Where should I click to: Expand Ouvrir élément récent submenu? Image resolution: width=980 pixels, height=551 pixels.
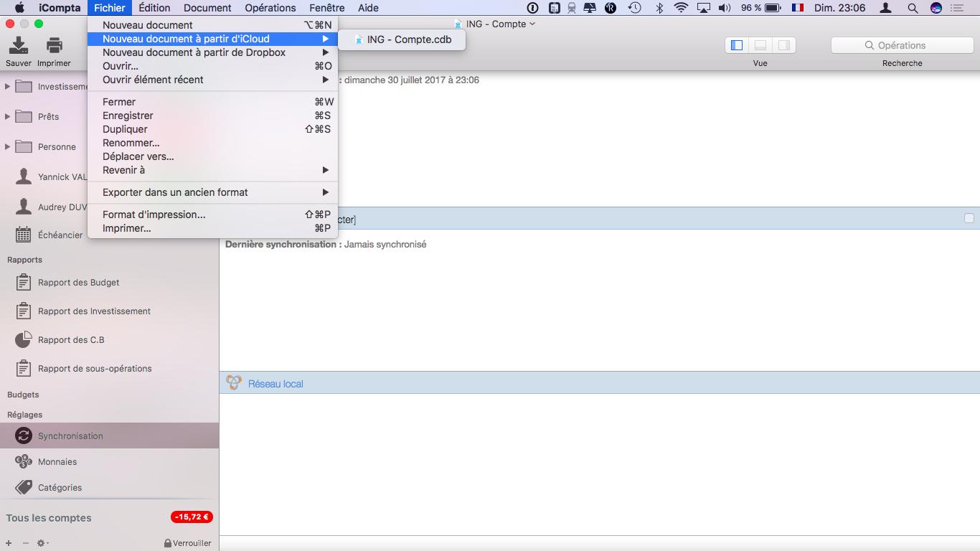pos(212,80)
